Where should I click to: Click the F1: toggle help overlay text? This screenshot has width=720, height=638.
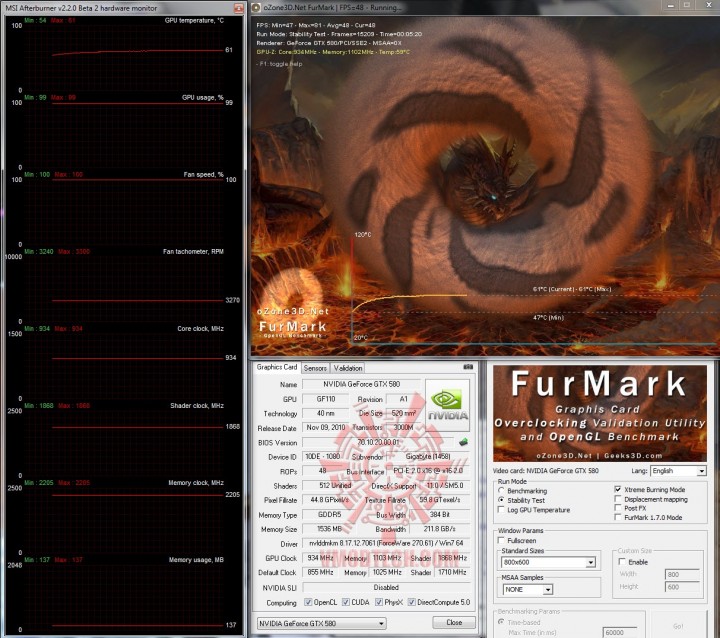pos(279,64)
